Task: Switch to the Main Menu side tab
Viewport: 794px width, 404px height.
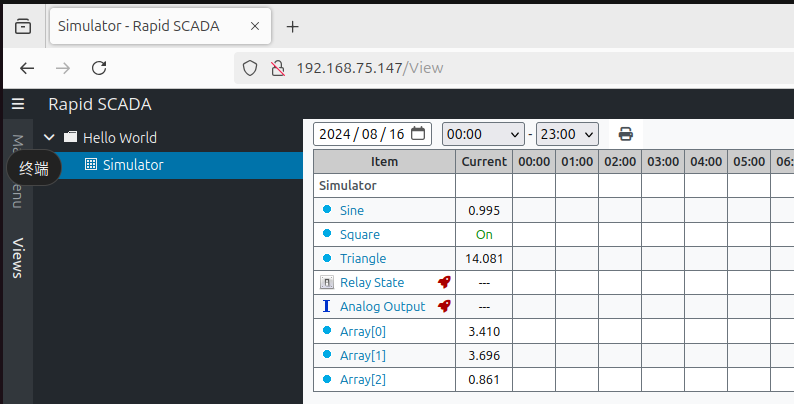Action: (18, 171)
